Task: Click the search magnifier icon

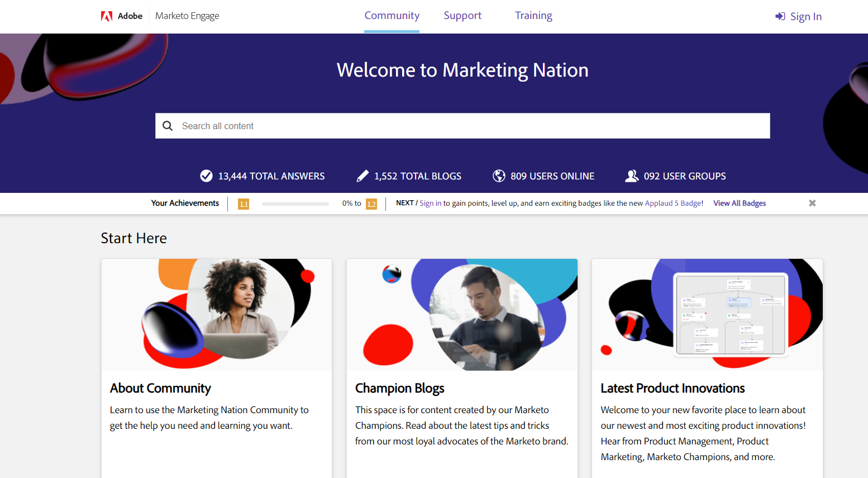Action: (168, 126)
